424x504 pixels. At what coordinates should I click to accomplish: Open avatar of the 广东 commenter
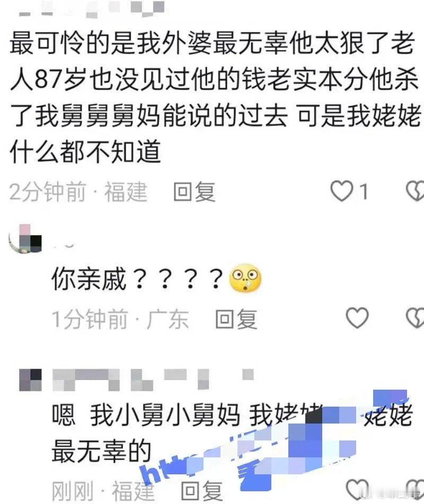[25, 239]
